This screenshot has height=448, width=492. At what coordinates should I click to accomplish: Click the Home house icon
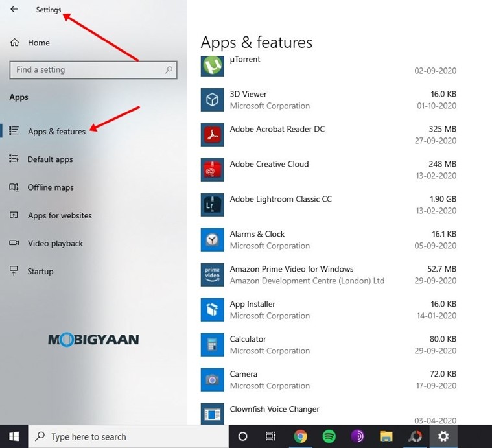14,42
